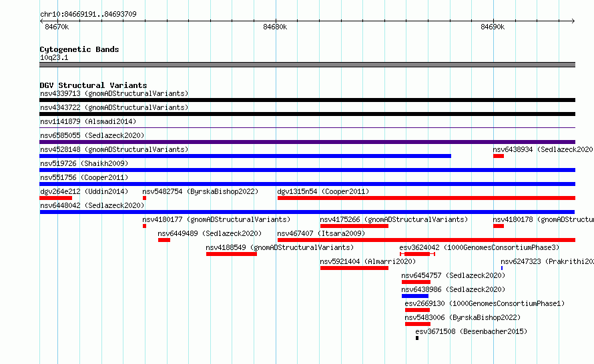
Task: Click the 84670k ruler position label
Action: pyautogui.click(x=57, y=27)
